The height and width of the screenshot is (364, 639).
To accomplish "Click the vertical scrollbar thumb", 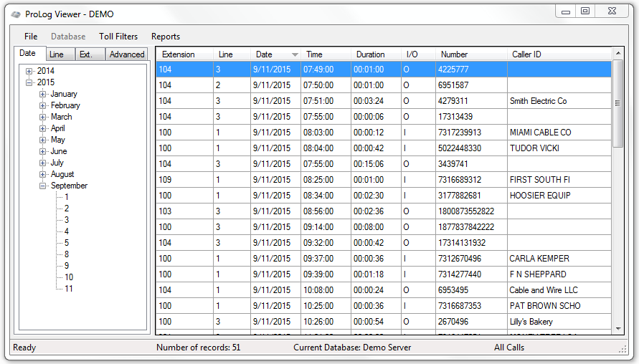I will pyautogui.click(x=617, y=103).
